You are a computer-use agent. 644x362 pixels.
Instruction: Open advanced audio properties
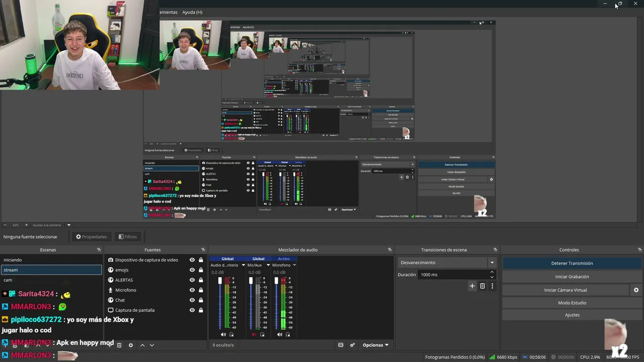[352, 345]
